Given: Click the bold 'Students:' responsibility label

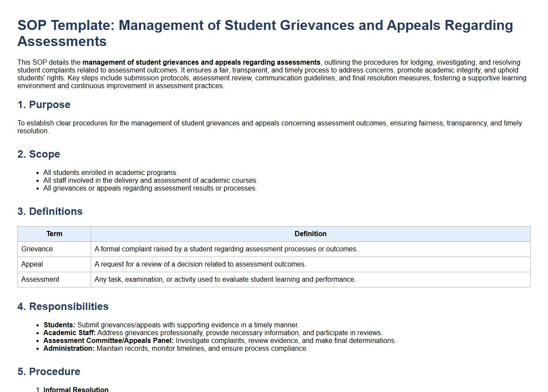Looking at the screenshot, I should pyautogui.click(x=59, y=325).
